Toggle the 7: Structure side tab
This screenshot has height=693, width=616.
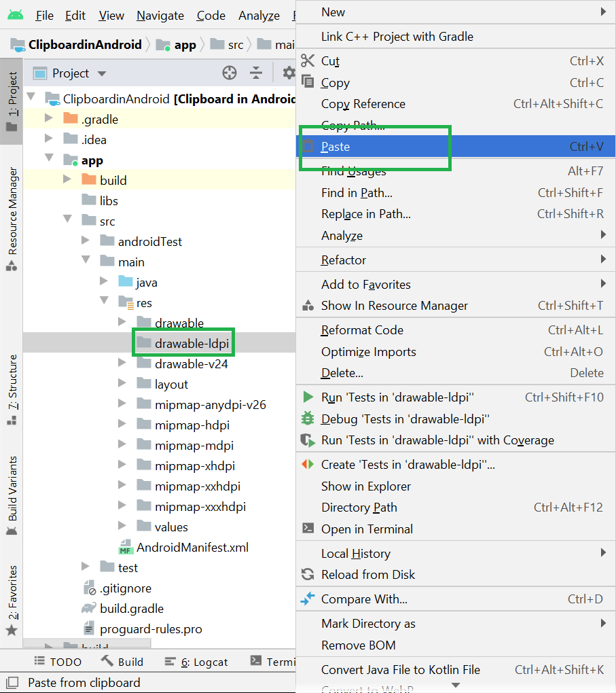coord(12,389)
